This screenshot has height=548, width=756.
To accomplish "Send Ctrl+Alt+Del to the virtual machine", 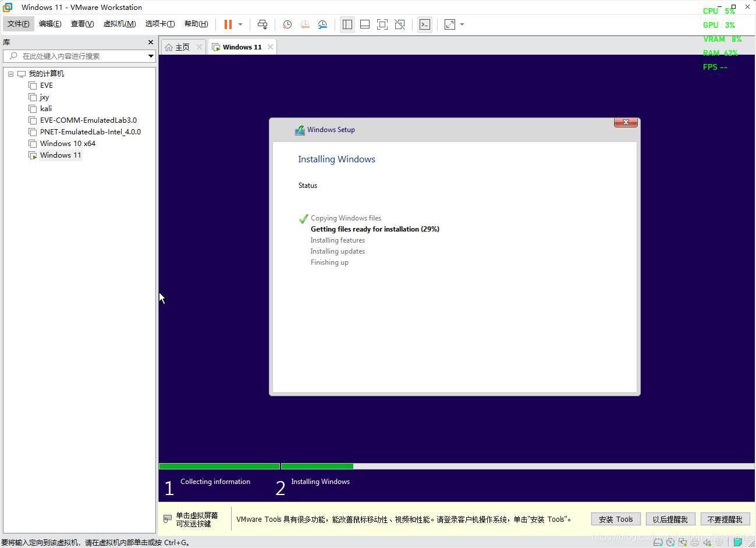I will pyautogui.click(x=262, y=24).
